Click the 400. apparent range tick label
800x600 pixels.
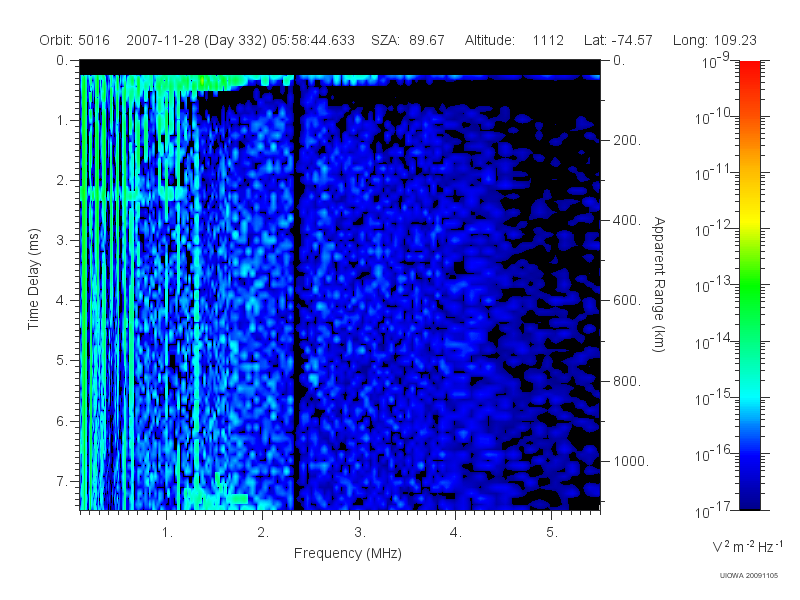pyautogui.click(x=627, y=220)
